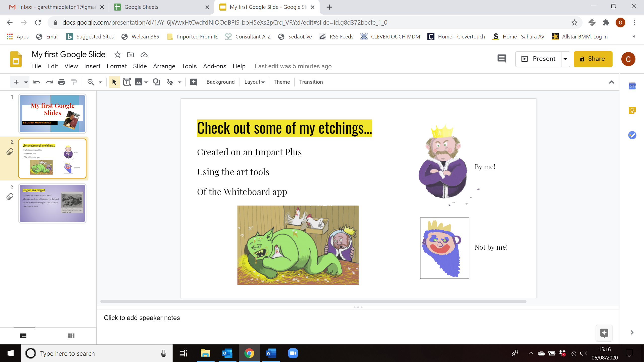
Task: Open zoom level dropdown arrow
Action: (100, 82)
